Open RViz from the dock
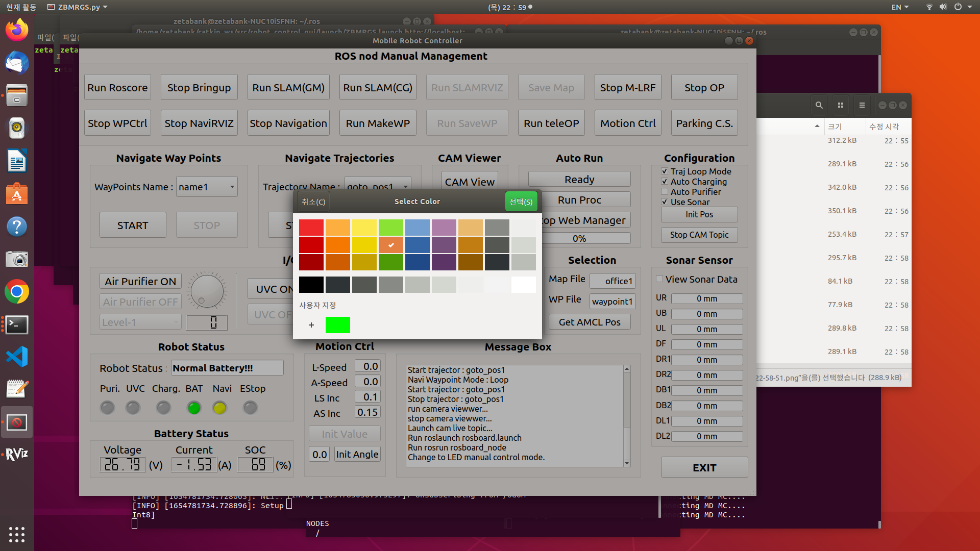The width and height of the screenshot is (980, 551). tap(17, 454)
